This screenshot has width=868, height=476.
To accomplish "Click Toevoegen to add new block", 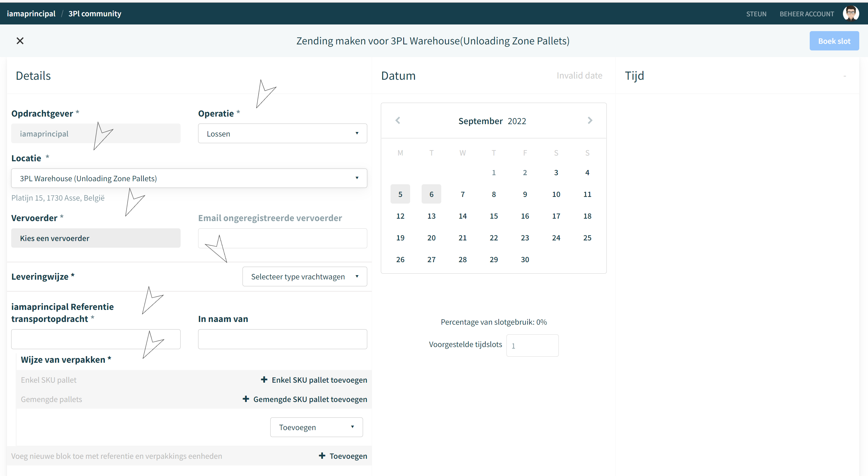I will (x=348, y=456).
